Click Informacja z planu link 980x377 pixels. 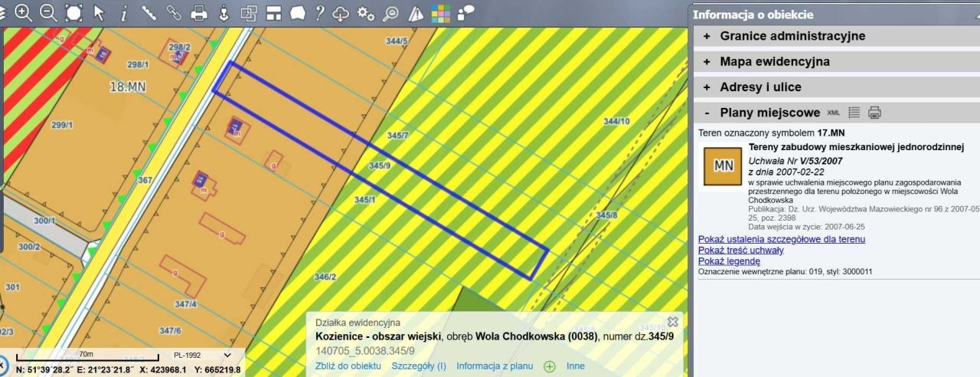tap(495, 366)
